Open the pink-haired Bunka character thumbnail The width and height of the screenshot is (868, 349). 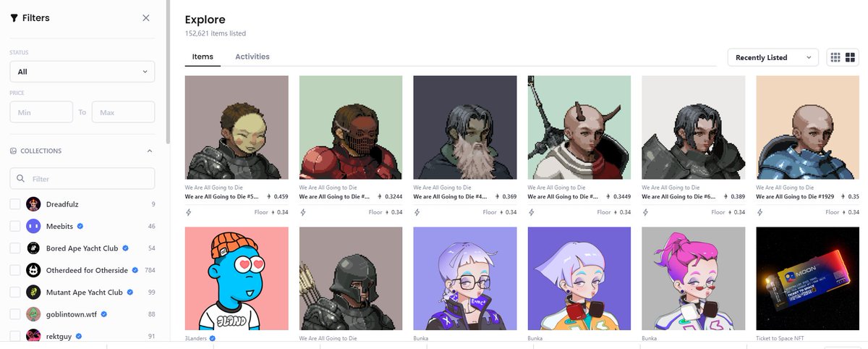coord(694,279)
